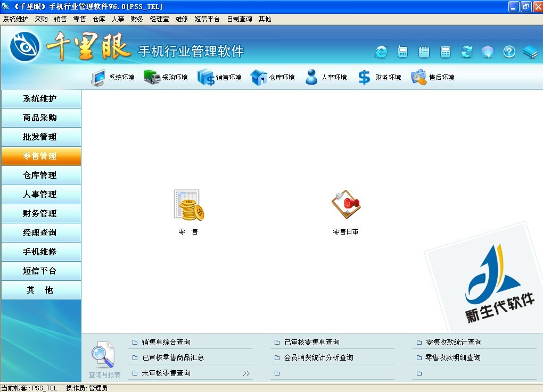Click 操作员: 管理员 status text
This screenshot has width=543, height=392.
(x=87, y=388)
